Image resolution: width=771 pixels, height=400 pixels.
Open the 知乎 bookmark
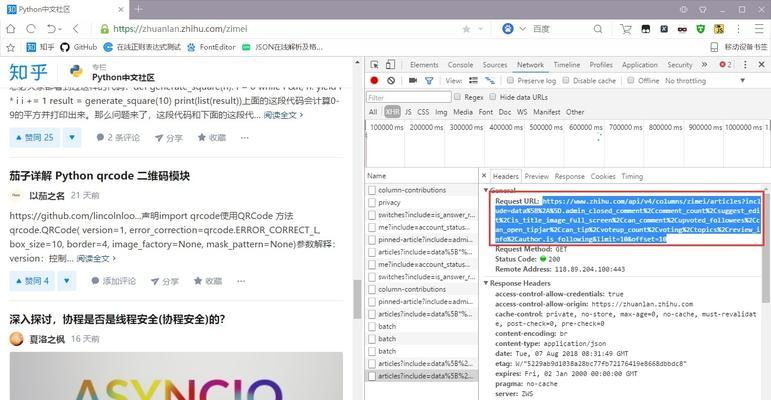40,47
